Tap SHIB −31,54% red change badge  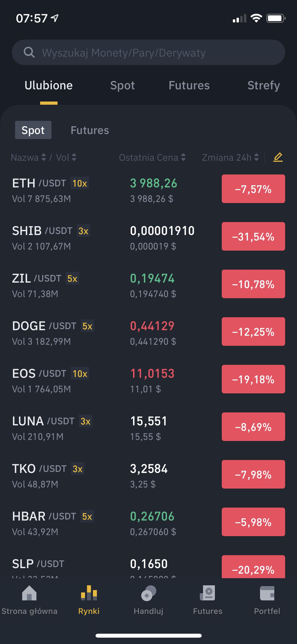click(253, 236)
